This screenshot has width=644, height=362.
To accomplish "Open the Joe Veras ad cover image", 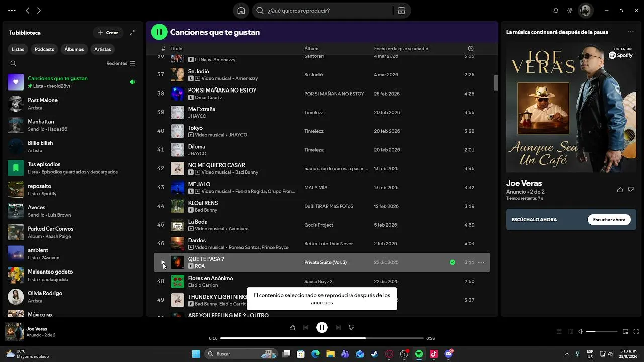I will [x=571, y=107].
